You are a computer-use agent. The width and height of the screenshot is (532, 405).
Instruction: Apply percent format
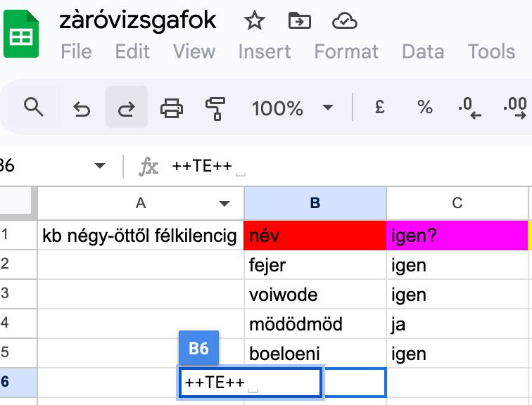click(425, 107)
